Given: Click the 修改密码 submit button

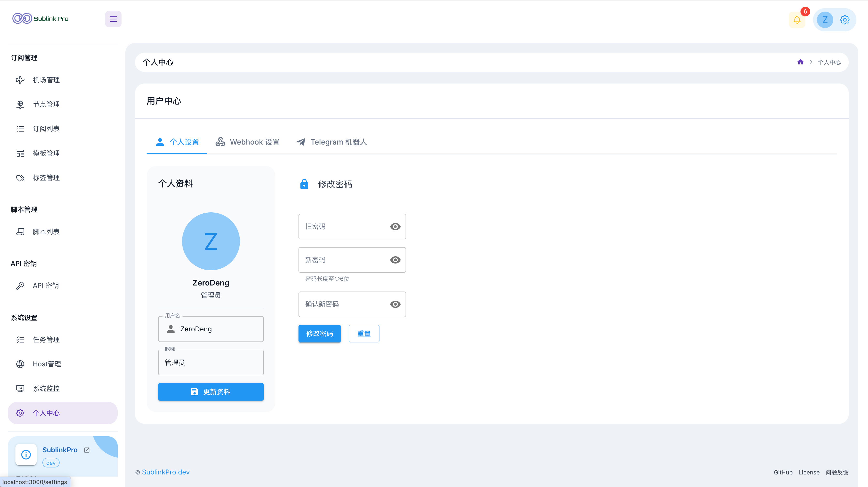Looking at the screenshot, I should click(319, 334).
